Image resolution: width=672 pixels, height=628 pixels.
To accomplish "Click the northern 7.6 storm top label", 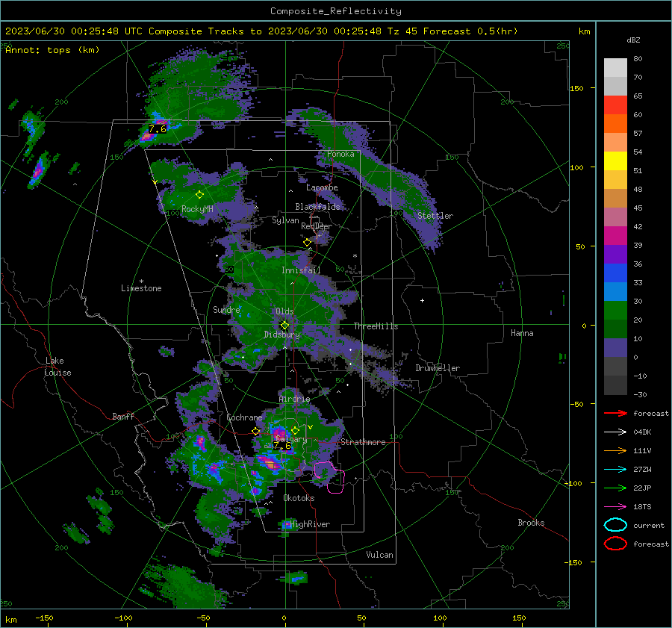I will pyautogui.click(x=158, y=129).
